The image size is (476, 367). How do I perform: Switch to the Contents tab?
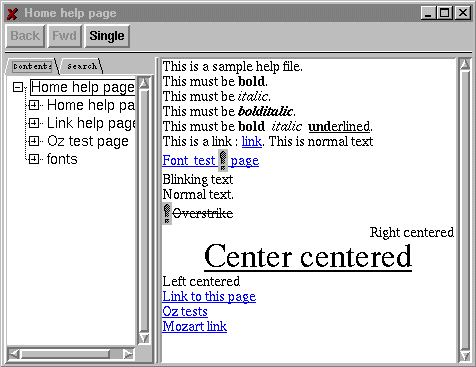(x=32, y=66)
